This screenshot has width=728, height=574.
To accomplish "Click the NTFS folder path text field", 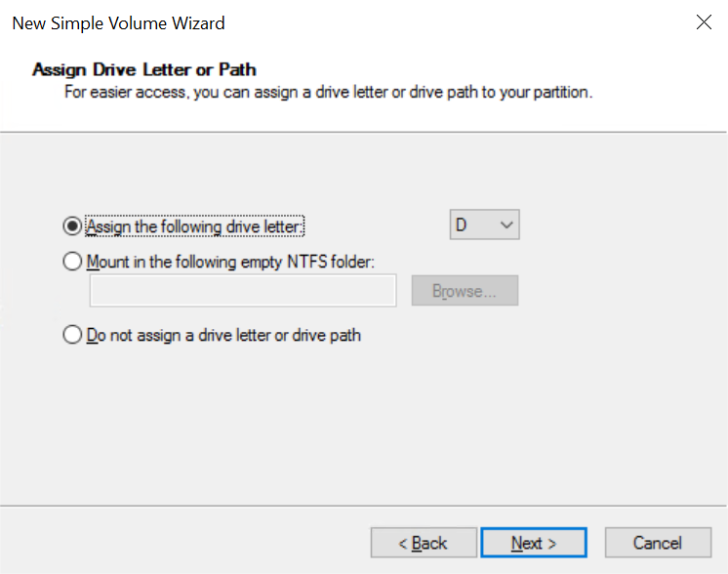I will (x=242, y=291).
